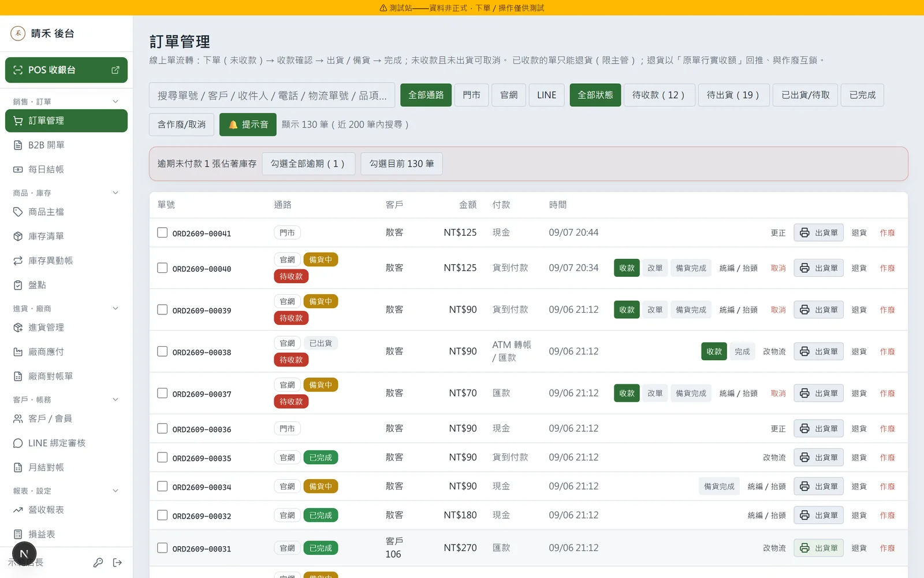The height and width of the screenshot is (578, 924).
Task: Click the document icon beside 月結對帳
Action: coord(18,468)
